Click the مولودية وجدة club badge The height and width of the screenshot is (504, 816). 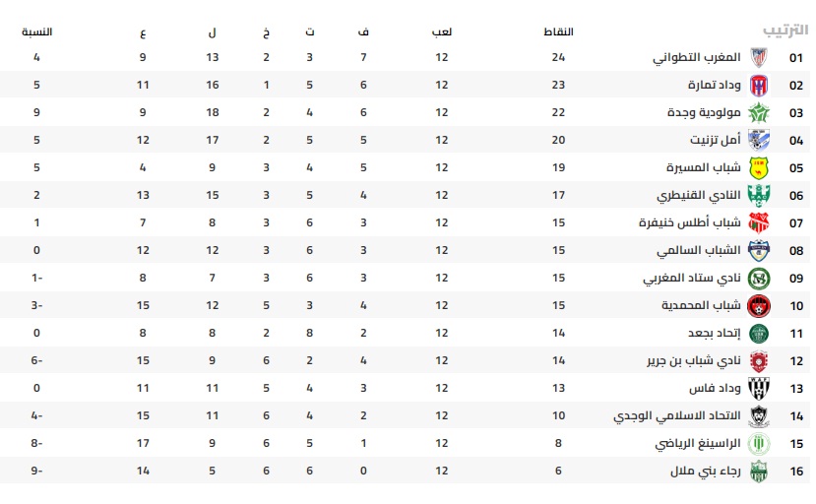(x=758, y=112)
